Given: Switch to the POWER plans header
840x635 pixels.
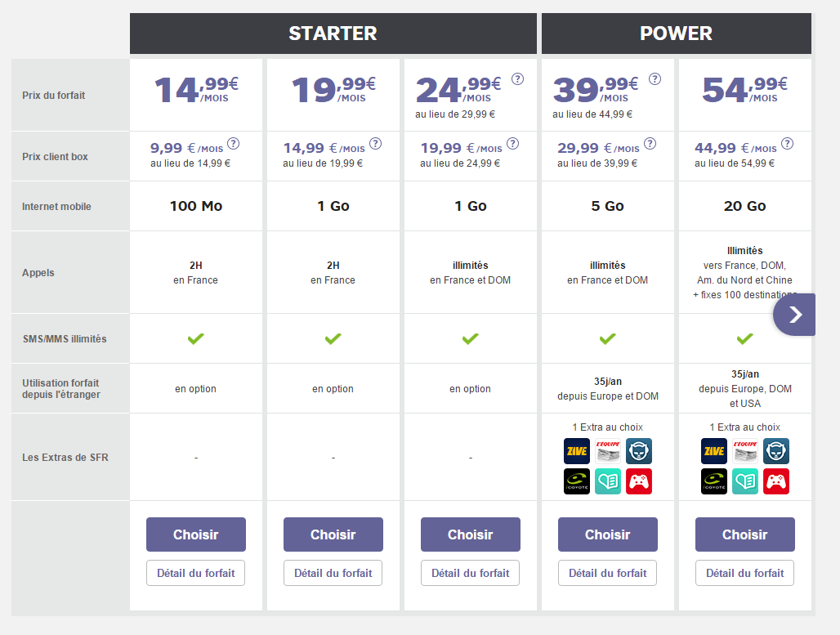Looking at the screenshot, I should click(x=676, y=34).
